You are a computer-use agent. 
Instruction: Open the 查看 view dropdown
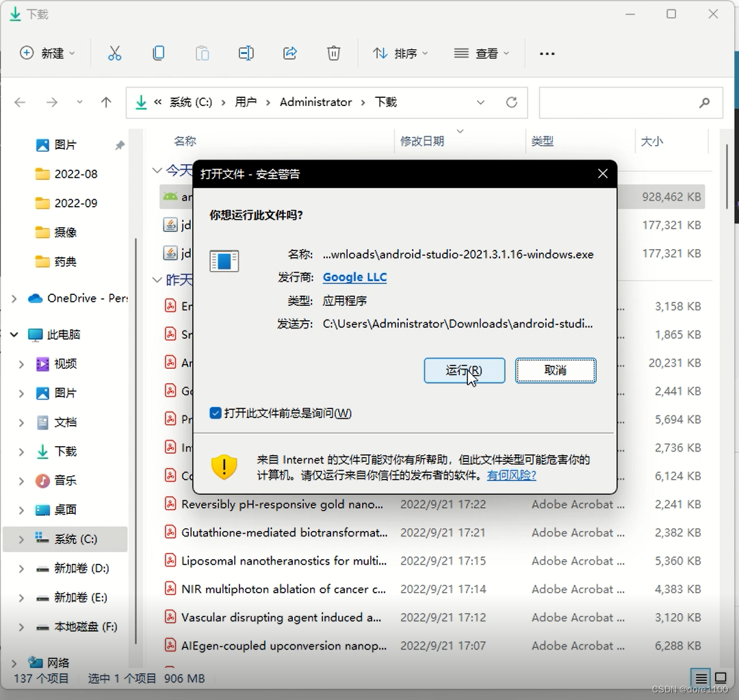coord(481,53)
